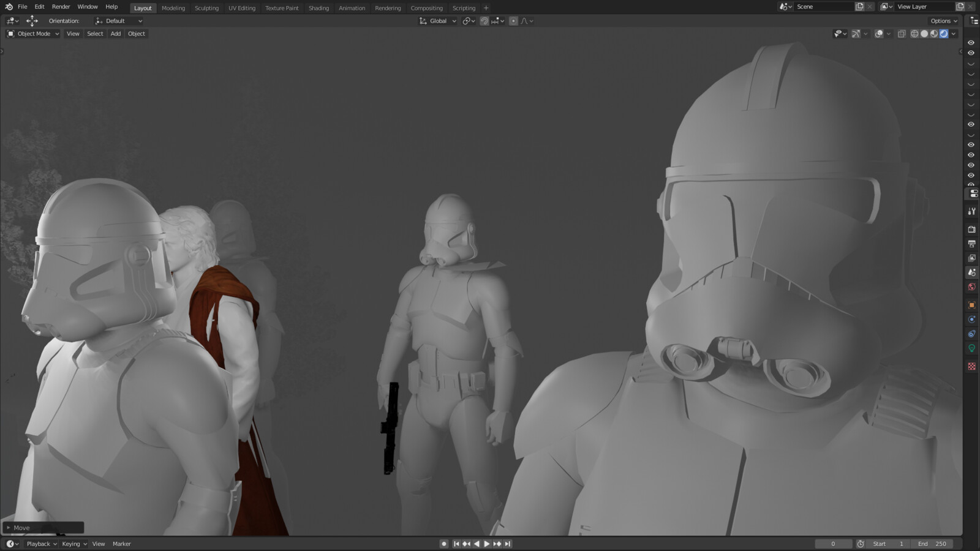
Task: Open the File menu
Action: tap(22, 7)
